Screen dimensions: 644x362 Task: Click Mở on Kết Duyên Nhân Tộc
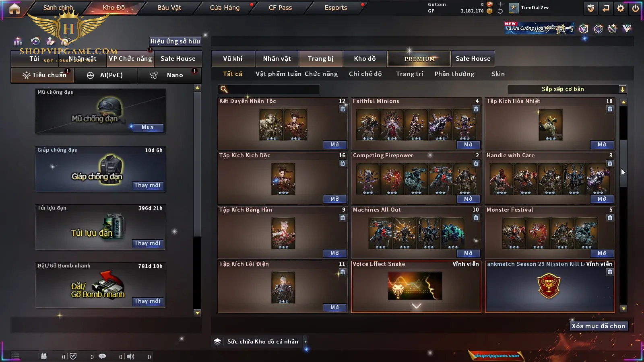pyautogui.click(x=335, y=145)
